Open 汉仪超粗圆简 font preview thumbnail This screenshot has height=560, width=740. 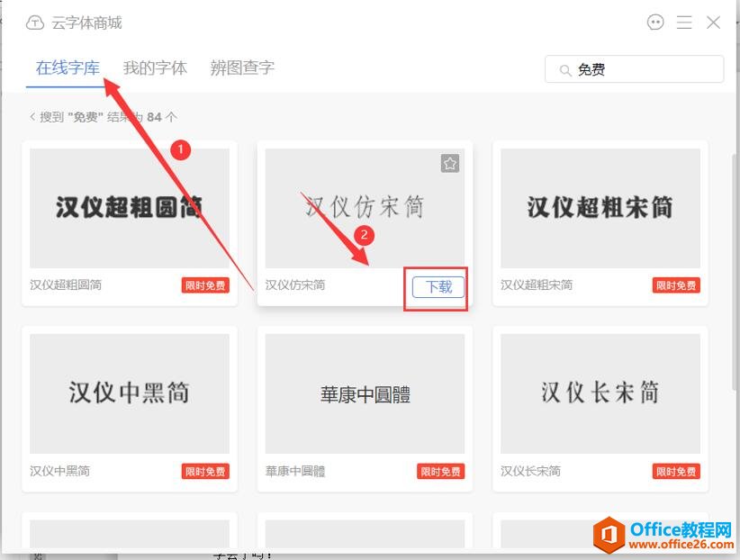coord(130,208)
